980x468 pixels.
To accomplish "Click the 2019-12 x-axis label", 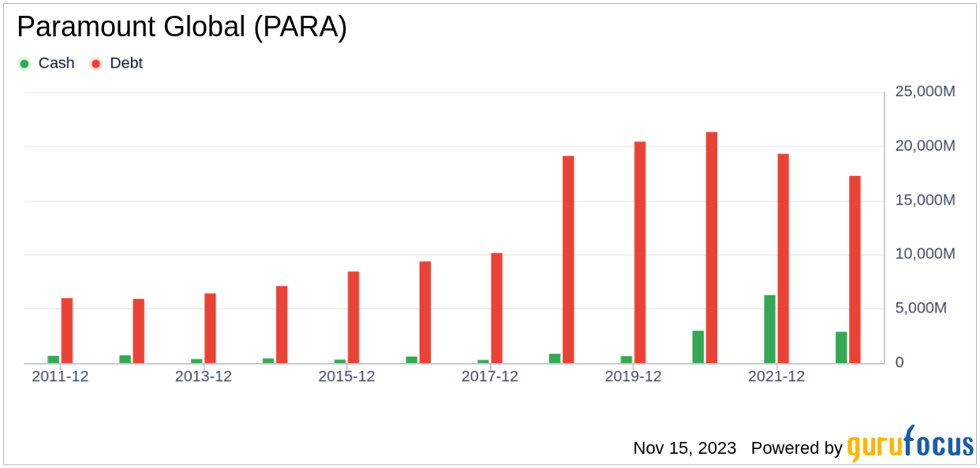I will click(x=633, y=377).
